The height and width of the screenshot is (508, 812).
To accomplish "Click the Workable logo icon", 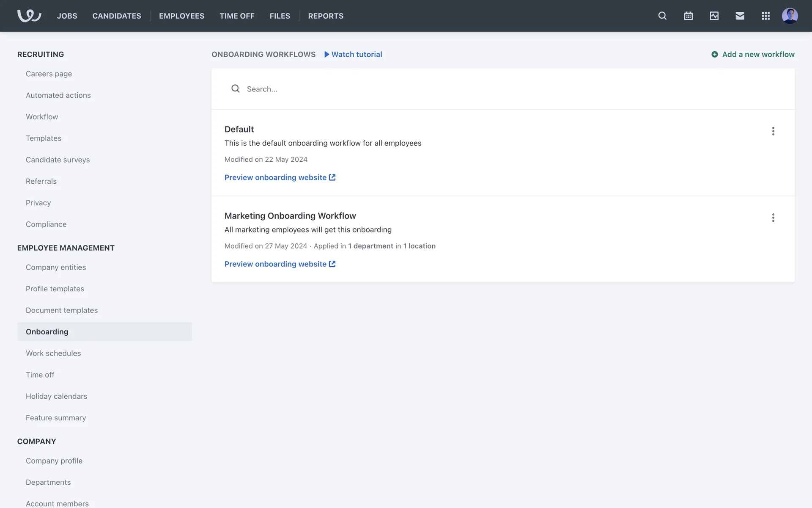I will 29,16.
